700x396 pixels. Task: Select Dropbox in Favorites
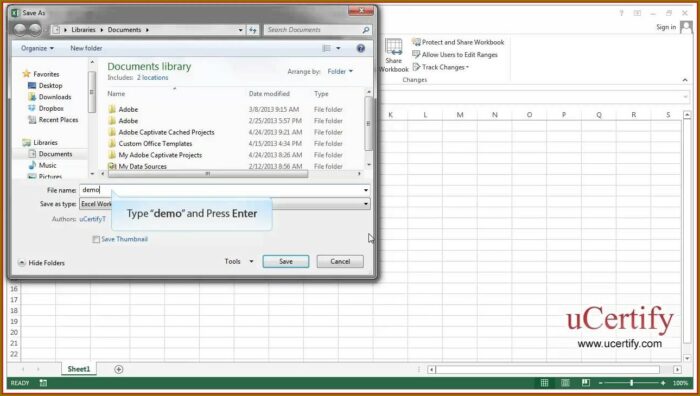click(x=46, y=108)
